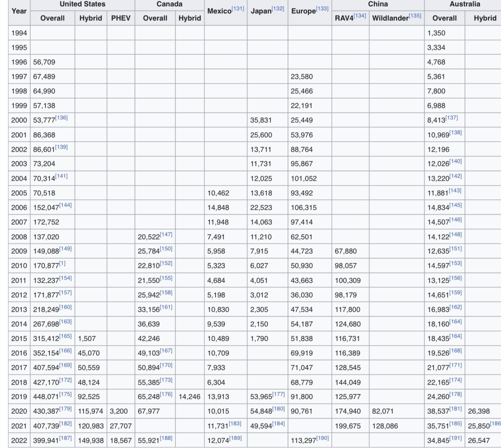Open reference 147 after 20,522
The image size is (501, 448).
click(x=166, y=234)
